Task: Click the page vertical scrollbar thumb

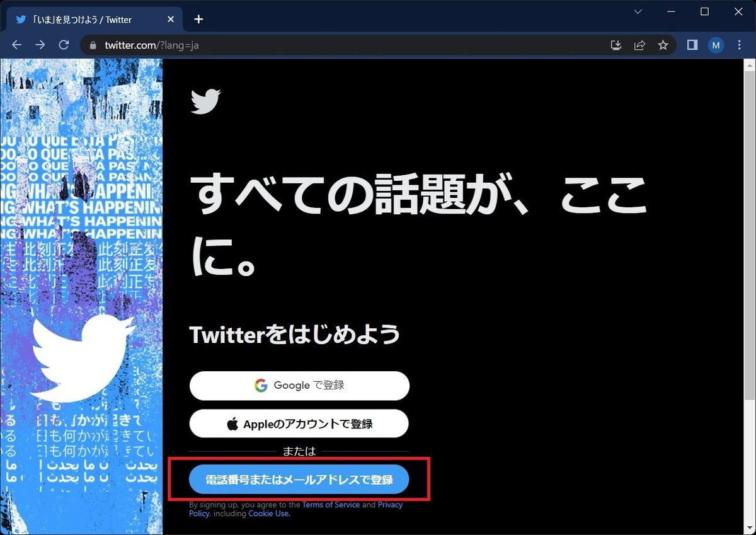Action: coord(750,234)
